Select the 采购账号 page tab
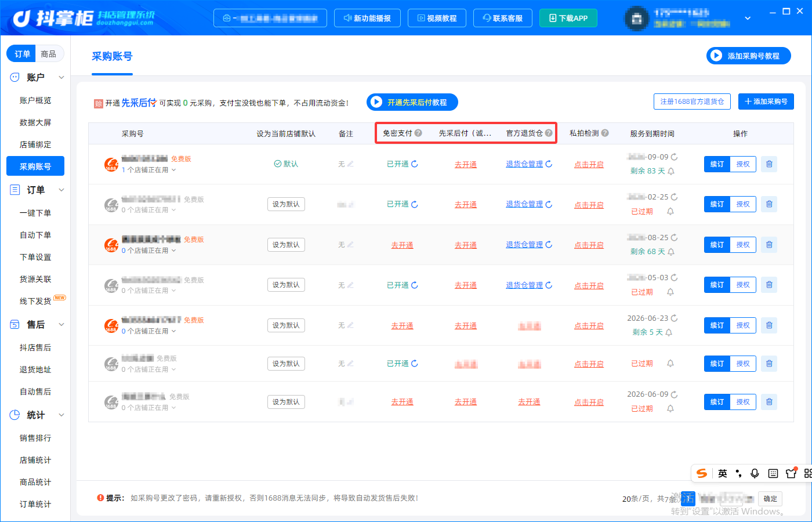The height and width of the screenshot is (522, 812). click(x=112, y=56)
